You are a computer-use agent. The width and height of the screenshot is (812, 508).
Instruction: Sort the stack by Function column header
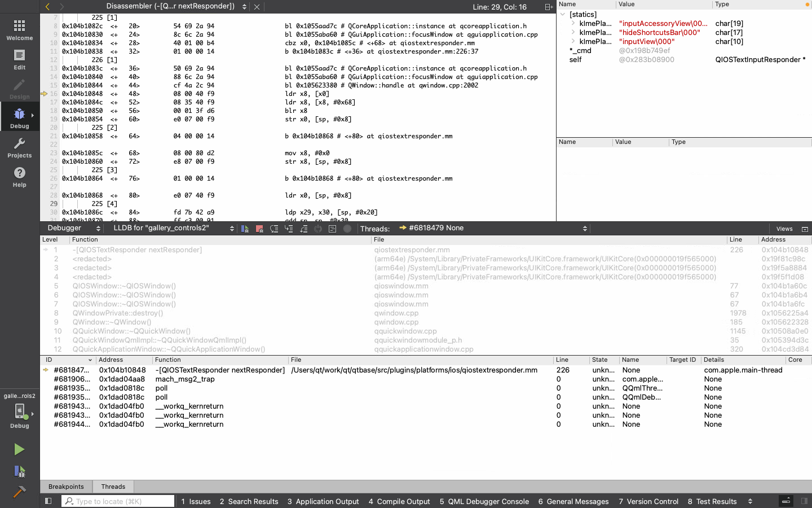pyautogui.click(x=220, y=240)
